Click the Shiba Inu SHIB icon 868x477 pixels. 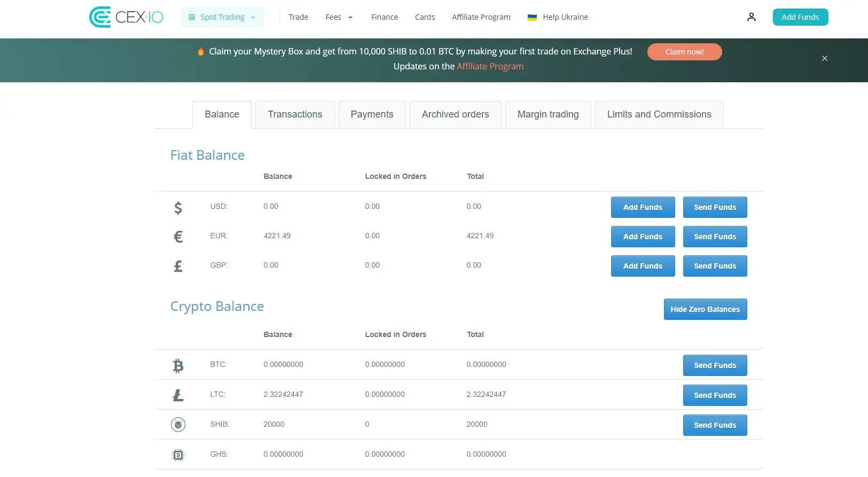click(178, 425)
